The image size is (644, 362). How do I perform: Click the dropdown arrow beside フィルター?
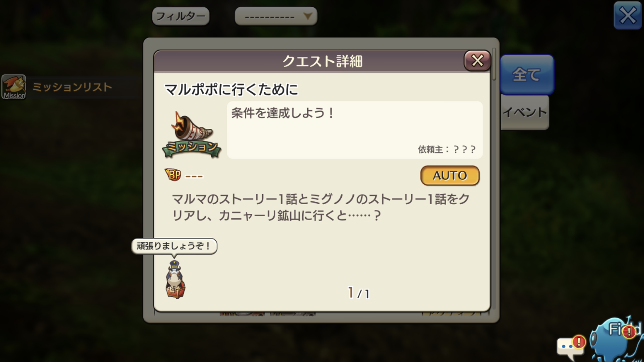point(308,16)
